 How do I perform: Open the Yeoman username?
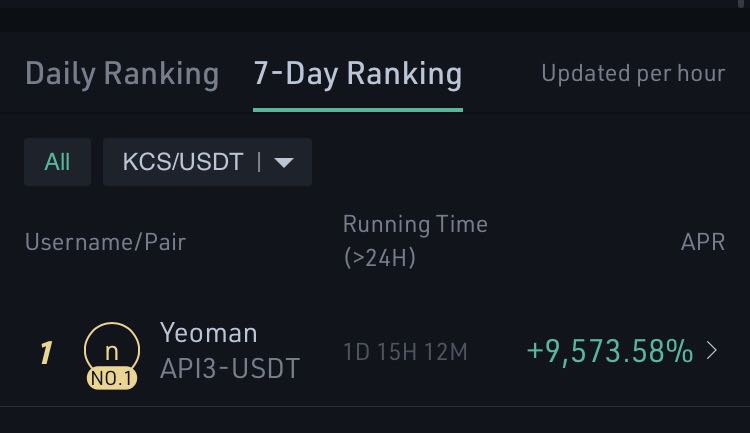point(209,333)
